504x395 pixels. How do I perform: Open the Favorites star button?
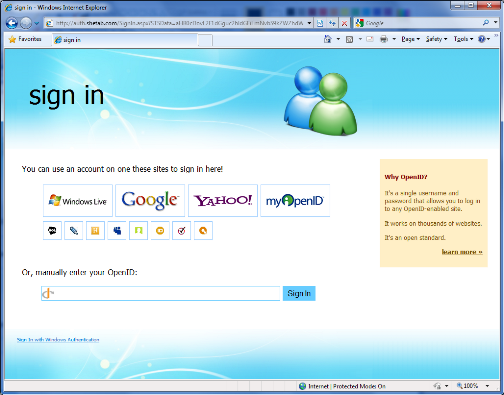point(25,39)
